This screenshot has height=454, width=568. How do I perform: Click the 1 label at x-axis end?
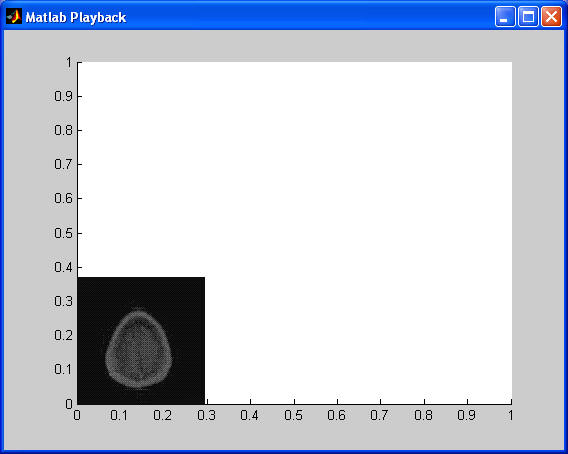[510, 415]
